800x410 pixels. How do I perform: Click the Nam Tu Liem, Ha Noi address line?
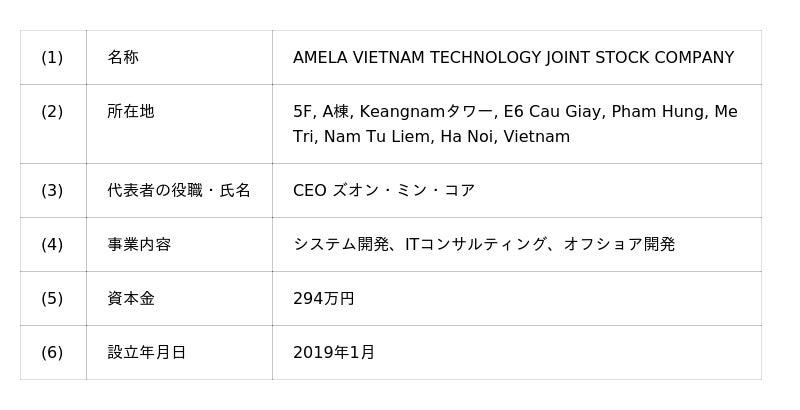click(x=431, y=137)
